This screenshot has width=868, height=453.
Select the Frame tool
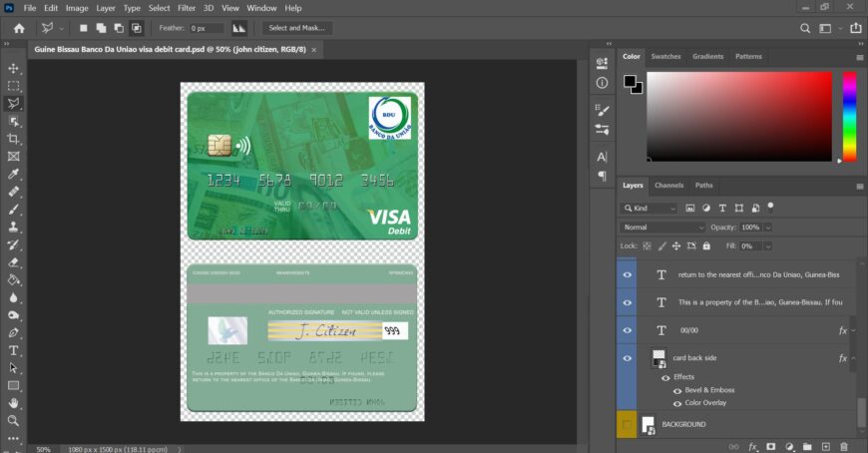pyautogui.click(x=13, y=157)
